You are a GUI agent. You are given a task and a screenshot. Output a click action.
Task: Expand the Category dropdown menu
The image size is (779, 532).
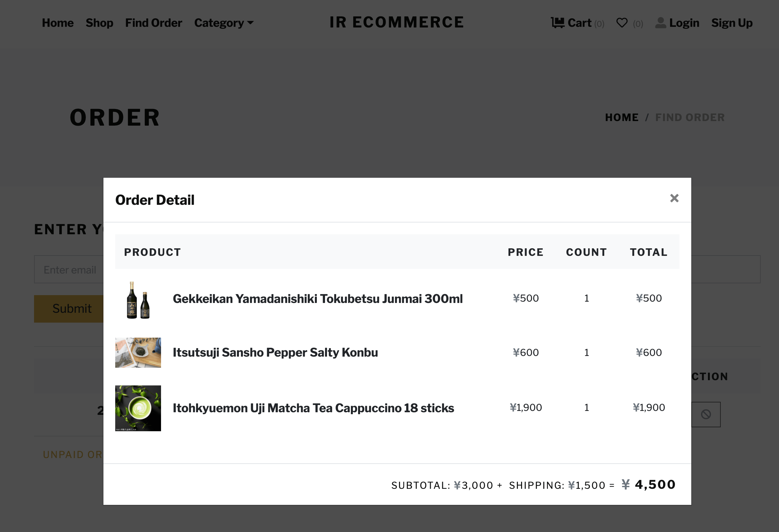coord(224,23)
